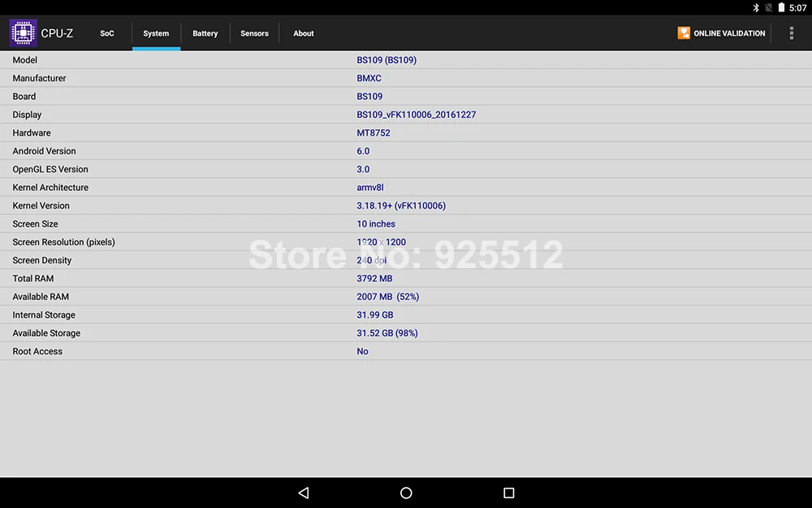
Task: Click the Internal Storage label
Action: 44,315
